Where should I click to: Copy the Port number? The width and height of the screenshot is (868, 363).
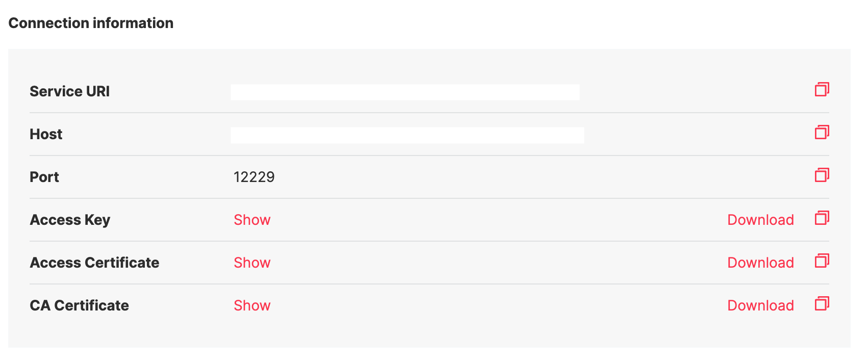[822, 175]
